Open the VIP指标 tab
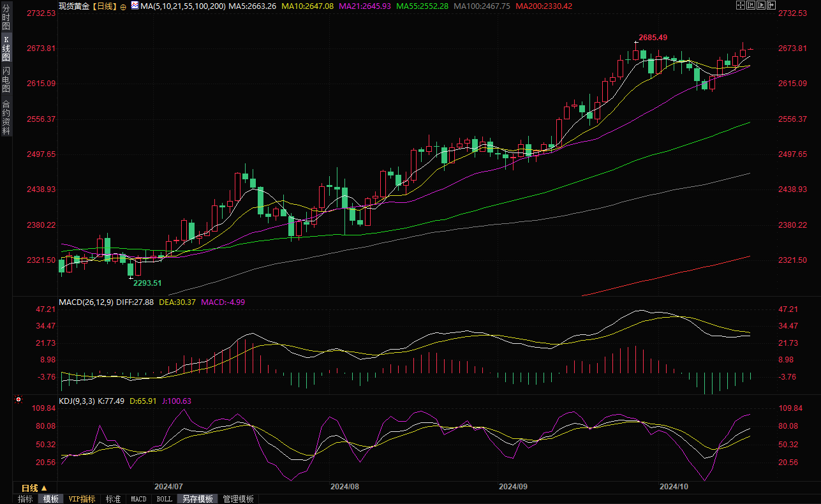The height and width of the screenshot is (504, 821). click(x=82, y=499)
